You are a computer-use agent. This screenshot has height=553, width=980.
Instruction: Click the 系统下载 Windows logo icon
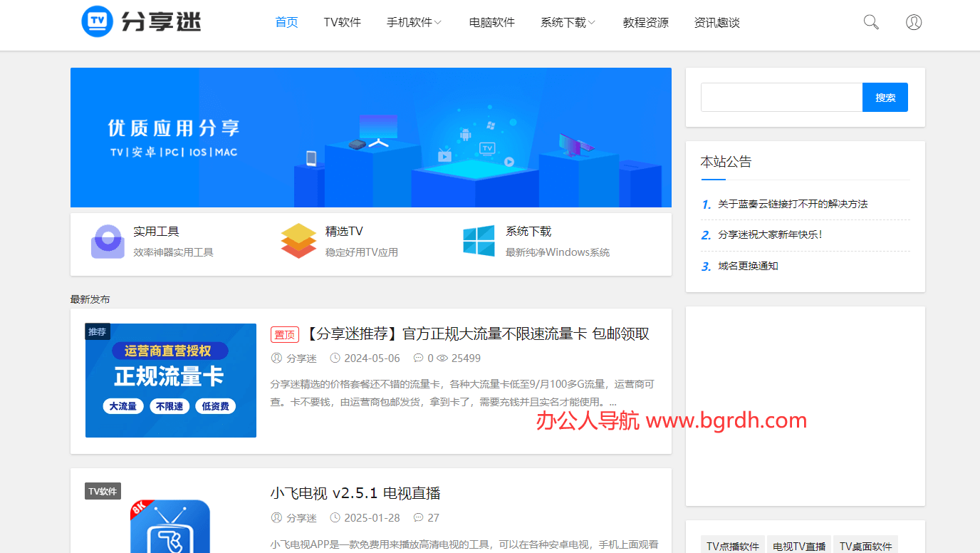pyautogui.click(x=479, y=241)
